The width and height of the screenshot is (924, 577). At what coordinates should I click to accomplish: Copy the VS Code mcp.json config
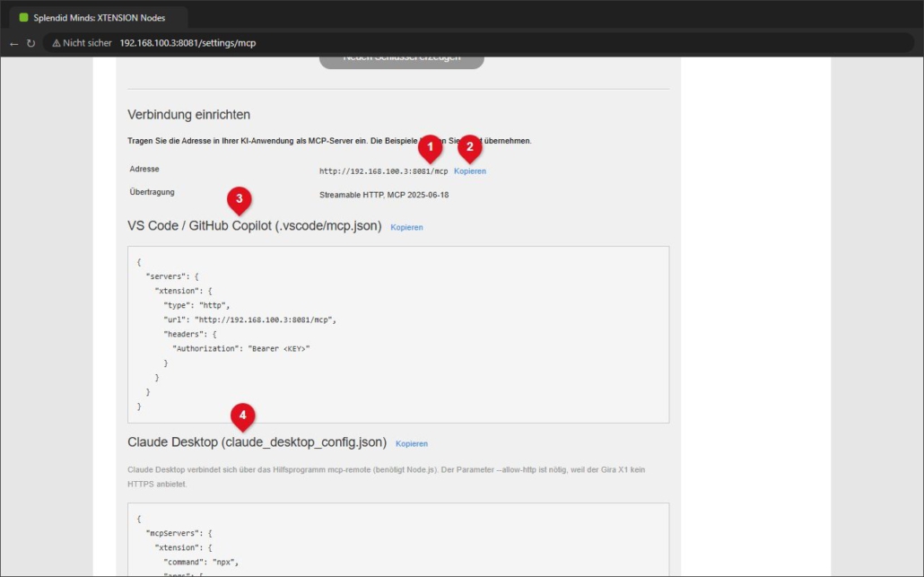coord(406,227)
